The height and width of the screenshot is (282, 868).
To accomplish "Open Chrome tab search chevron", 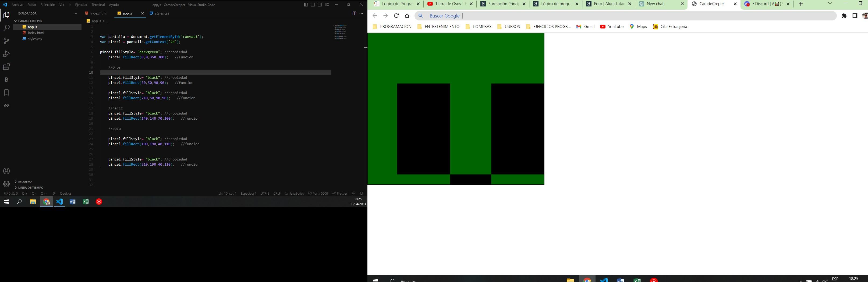I will (x=830, y=3).
